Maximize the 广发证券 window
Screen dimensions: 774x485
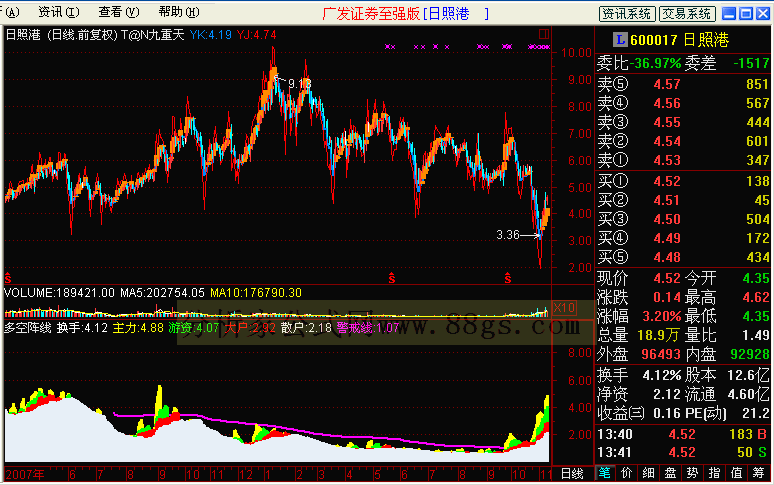[x=746, y=13]
